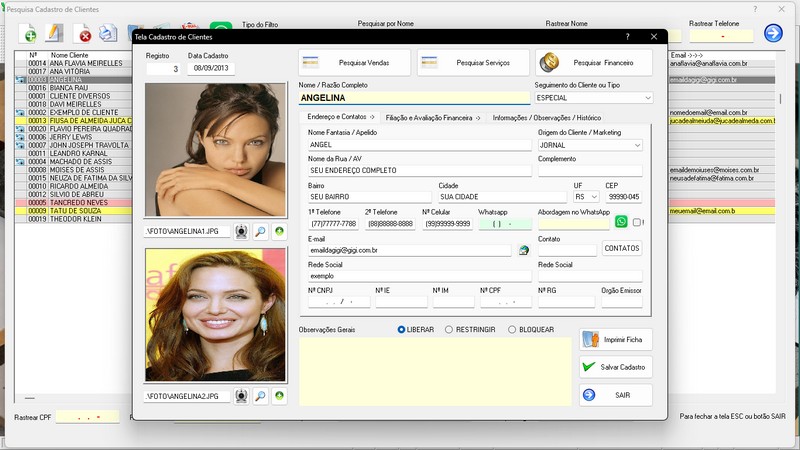800x450 pixels.
Task: Click the WhatsApp green icon button
Action: click(x=621, y=222)
